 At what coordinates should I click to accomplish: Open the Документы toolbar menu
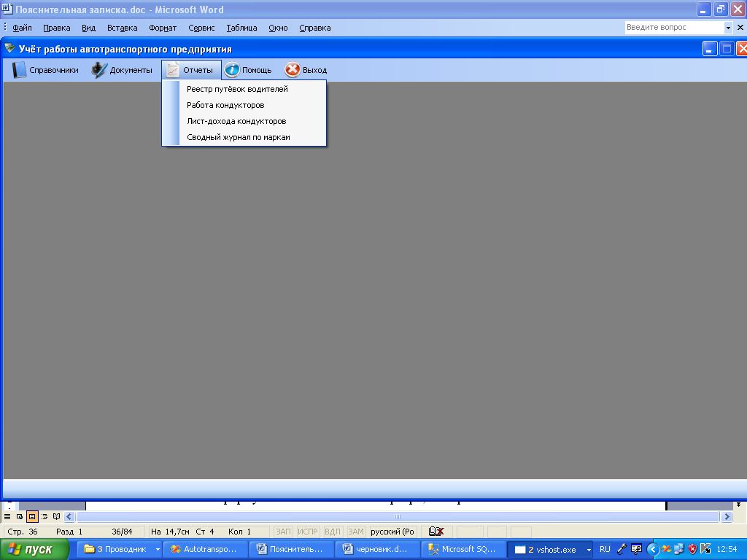122,70
